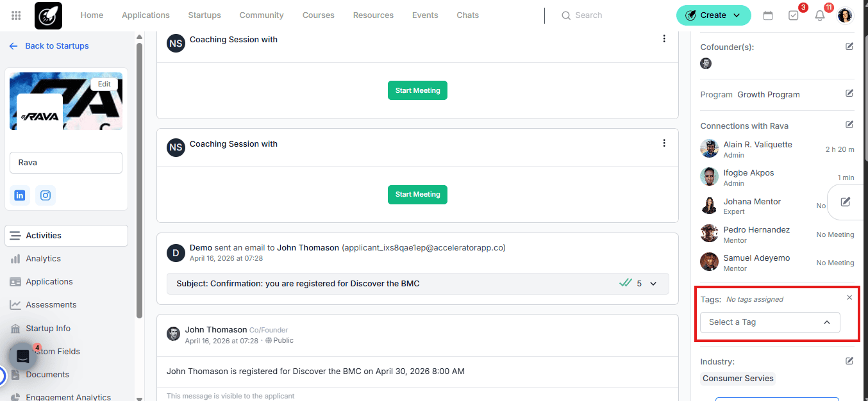Open Community in top navigation
Screen dimensions: 868x401
[x=262, y=15]
